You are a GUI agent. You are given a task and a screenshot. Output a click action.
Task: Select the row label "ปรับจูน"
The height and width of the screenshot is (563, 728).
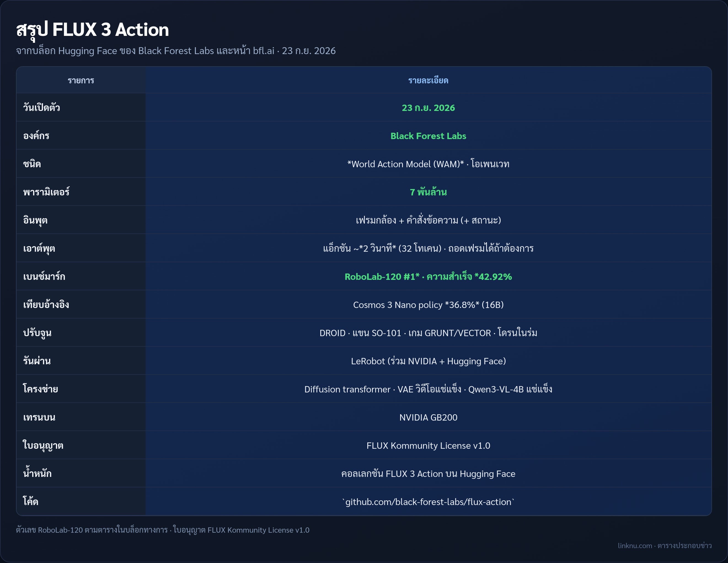pyautogui.click(x=37, y=333)
